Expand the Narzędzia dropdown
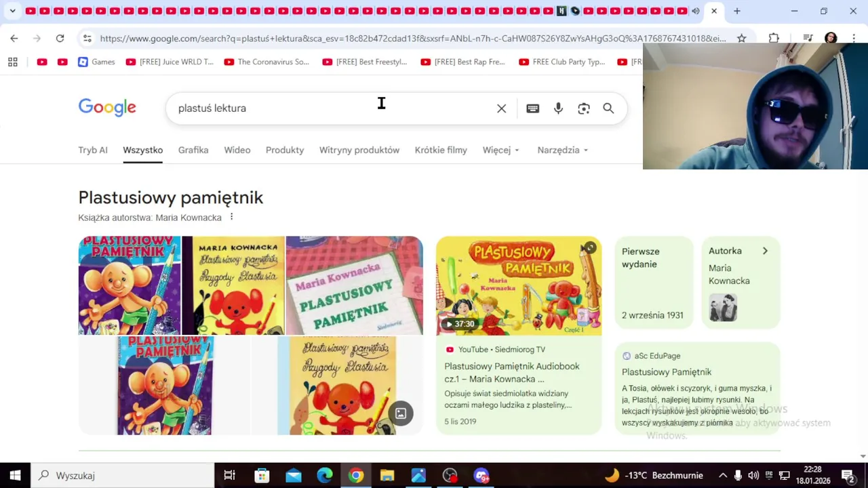This screenshot has height=488, width=868. coord(563,150)
